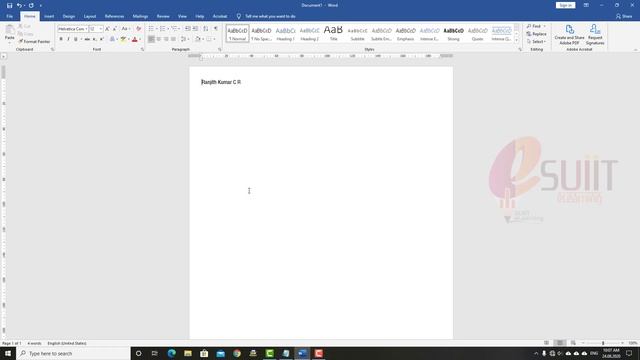Click the Align Right icon

click(166, 39)
